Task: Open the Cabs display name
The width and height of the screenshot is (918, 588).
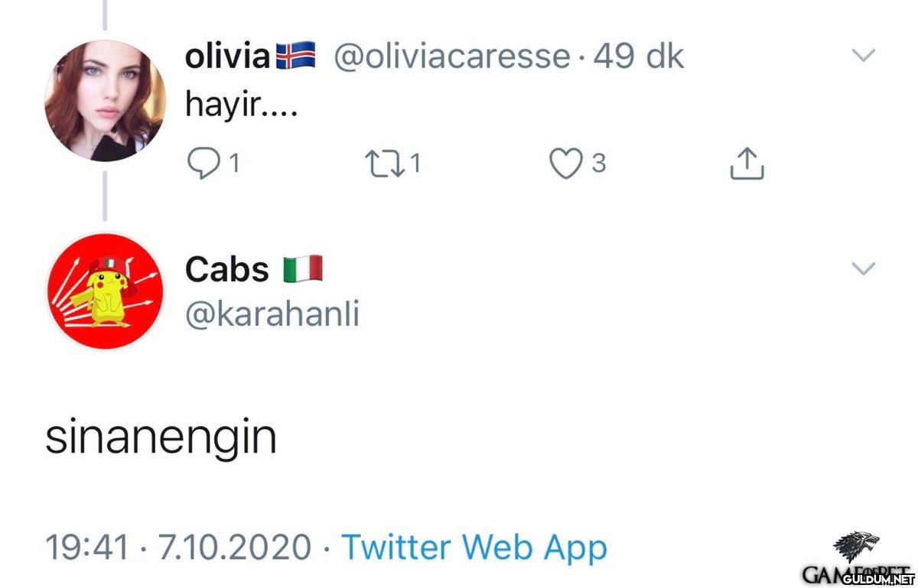Action: tap(227, 269)
